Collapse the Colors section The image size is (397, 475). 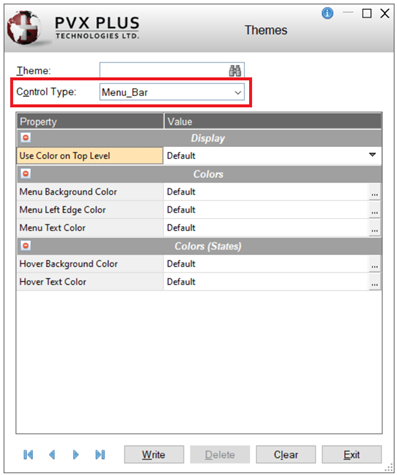pyautogui.click(x=26, y=174)
